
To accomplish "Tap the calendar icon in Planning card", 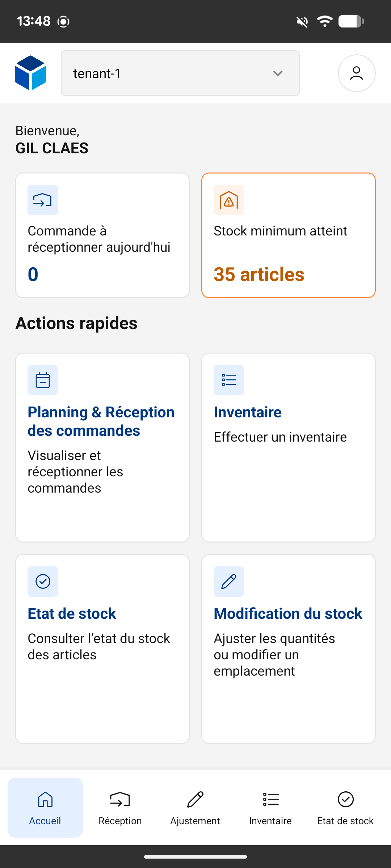I will tap(43, 380).
